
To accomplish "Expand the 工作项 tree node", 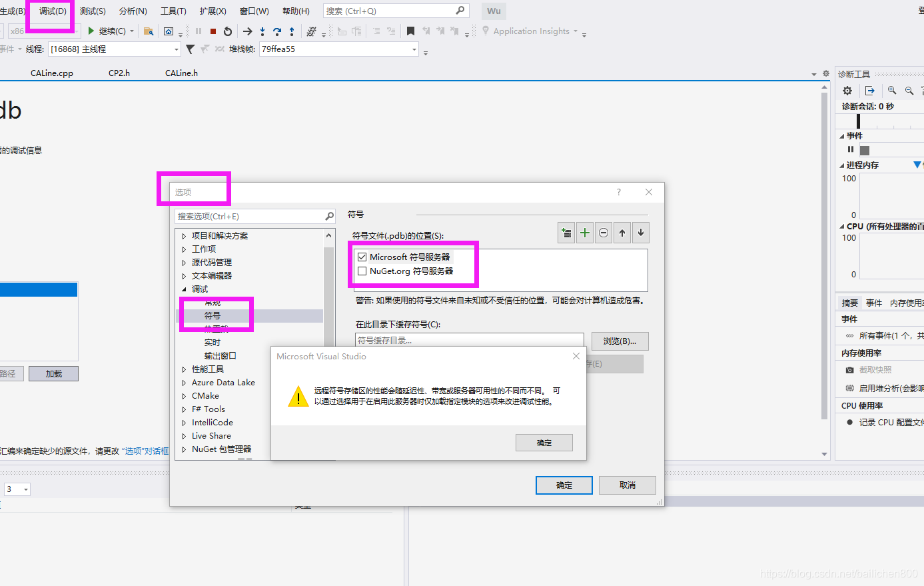I will (185, 249).
